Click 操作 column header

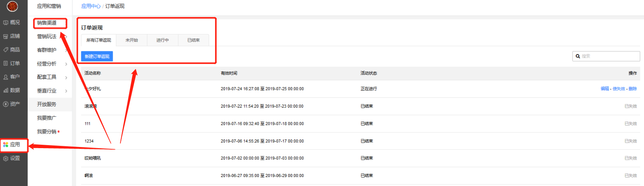pyautogui.click(x=633, y=73)
